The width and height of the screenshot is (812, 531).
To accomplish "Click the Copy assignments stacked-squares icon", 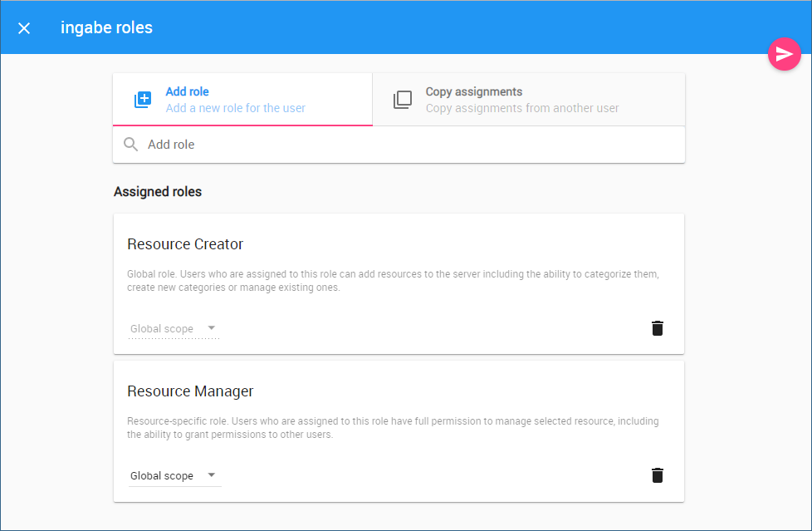I will coord(403,100).
